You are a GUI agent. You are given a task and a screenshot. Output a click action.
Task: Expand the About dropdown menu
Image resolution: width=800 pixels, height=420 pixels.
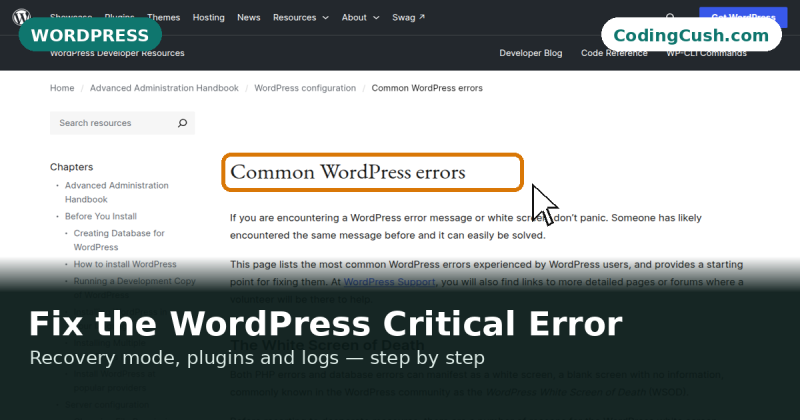point(360,17)
